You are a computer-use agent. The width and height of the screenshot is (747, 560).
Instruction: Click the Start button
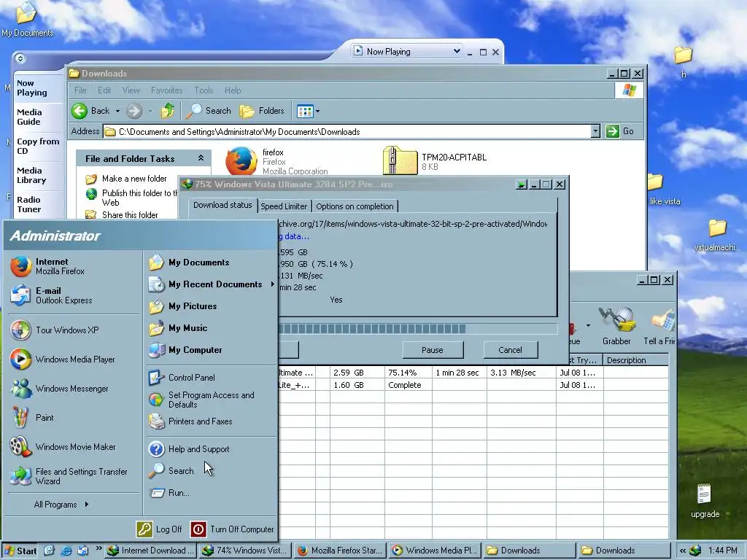point(20,551)
